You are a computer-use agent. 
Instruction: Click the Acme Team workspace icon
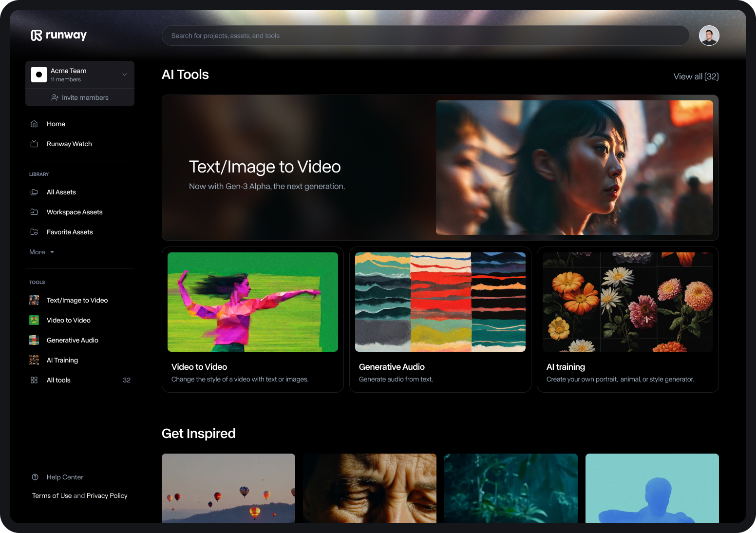39,75
